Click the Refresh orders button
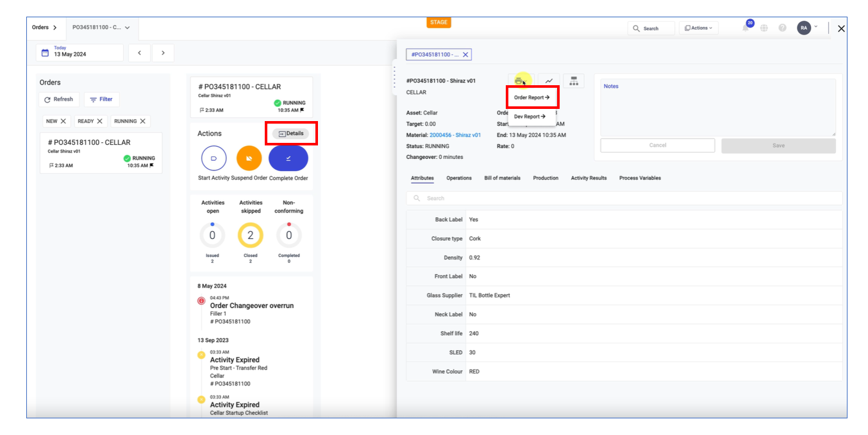868x435 pixels. pyautogui.click(x=58, y=99)
